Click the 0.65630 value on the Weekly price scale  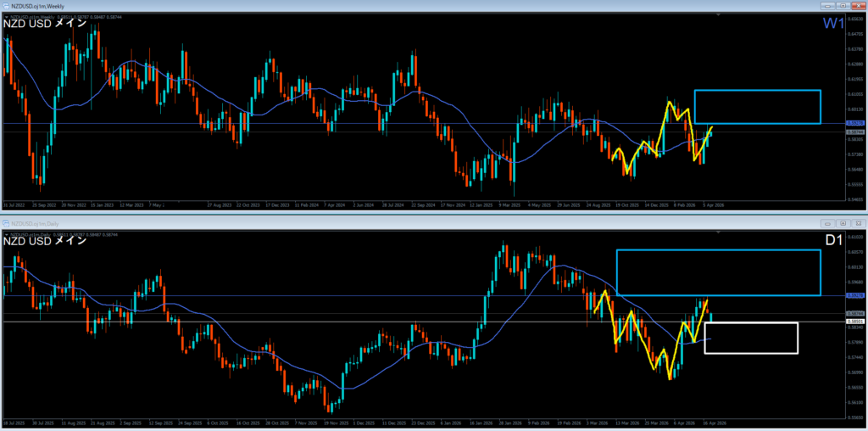tap(855, 19)
